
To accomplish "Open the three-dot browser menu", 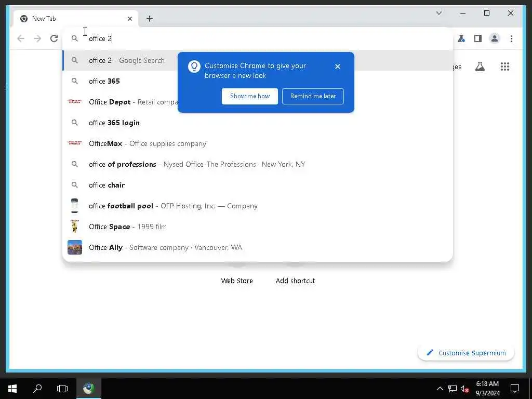I will pos(511,38).
